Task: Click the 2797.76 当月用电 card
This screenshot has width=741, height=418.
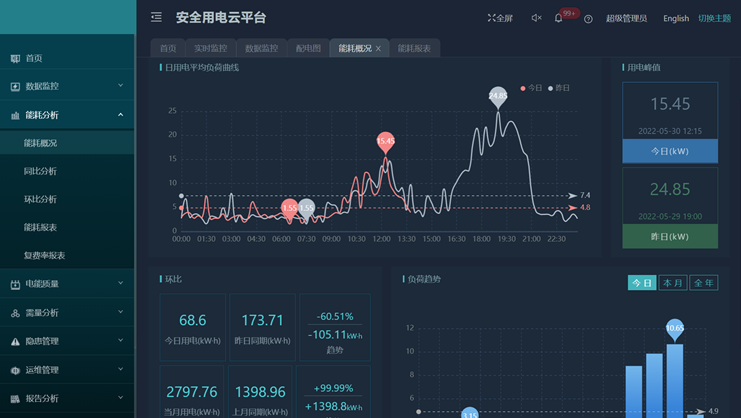Action: [x=191, y=392]
